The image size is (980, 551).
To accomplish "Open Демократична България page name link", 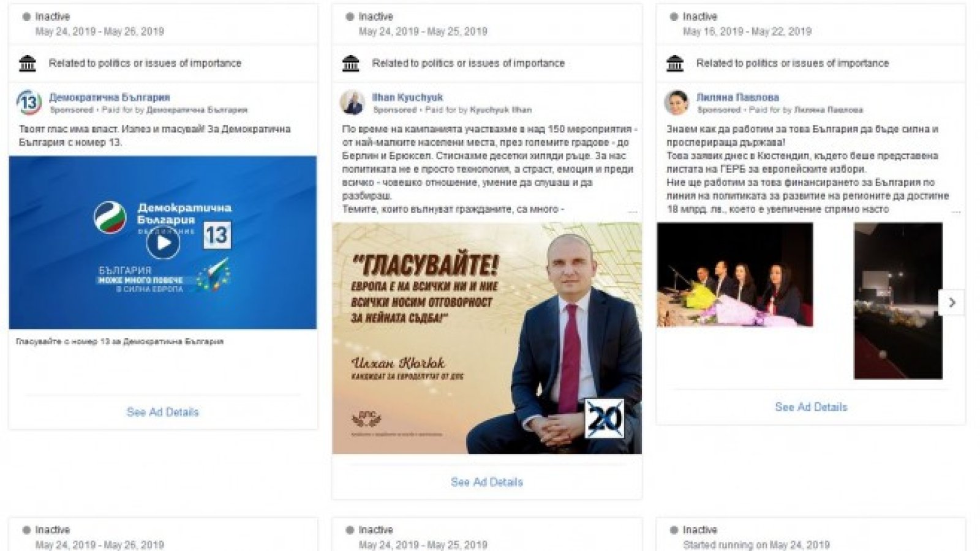I will click(110, 97).
